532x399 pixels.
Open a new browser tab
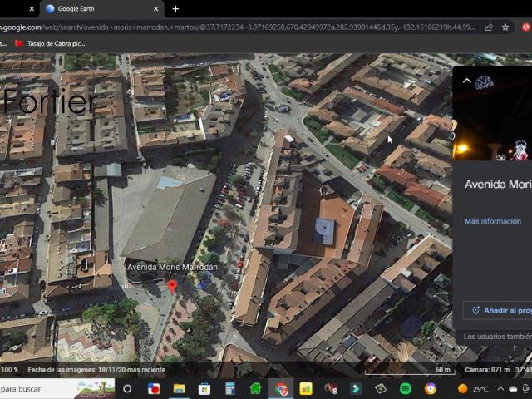[175, 9]
